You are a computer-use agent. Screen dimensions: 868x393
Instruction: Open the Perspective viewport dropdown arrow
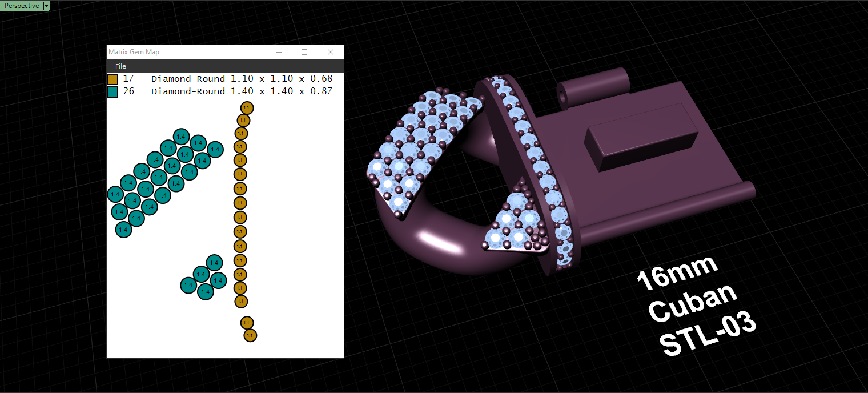[47, 5]
